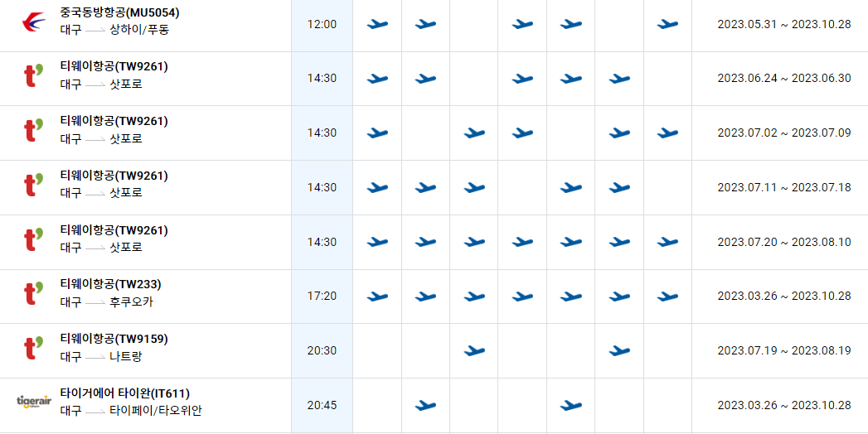Click the 대구 to 상하이/푸동 route text
Viewport: 868px width, 434px height.
click(x=114, y=29)
